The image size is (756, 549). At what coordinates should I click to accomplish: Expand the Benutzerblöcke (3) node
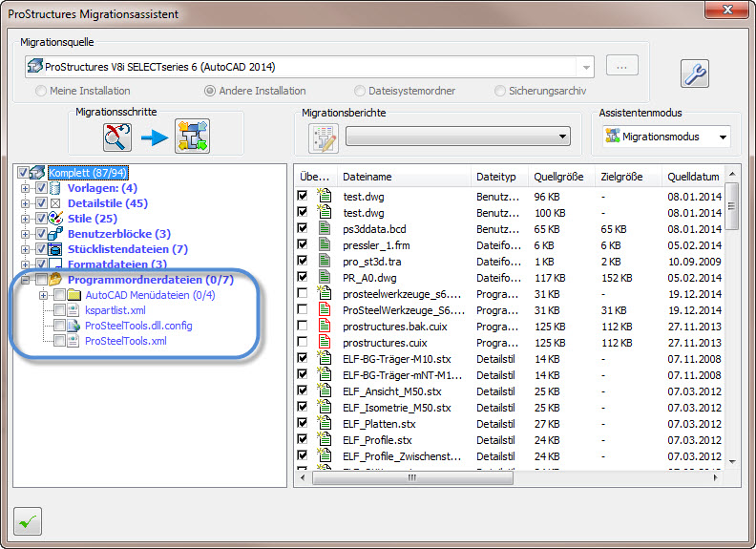coord(25,235)
